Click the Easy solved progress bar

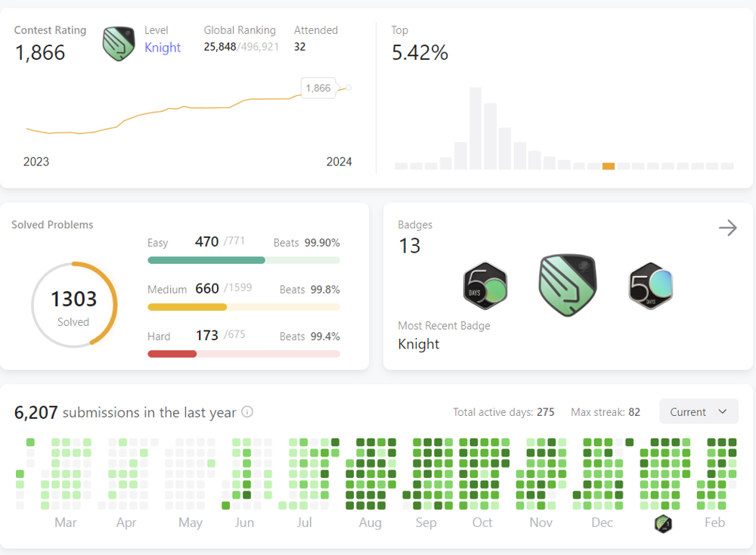point(243,260)
